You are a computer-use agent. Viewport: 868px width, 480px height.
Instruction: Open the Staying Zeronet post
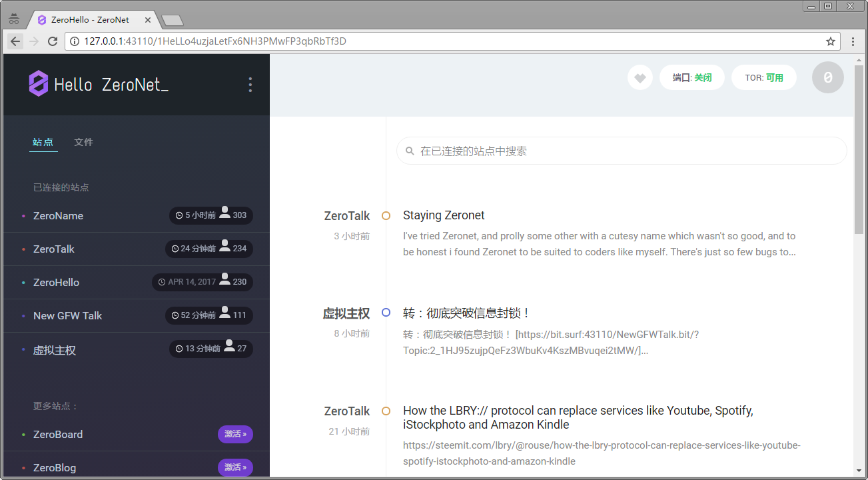pyautogui.click(x=444, y=215)
